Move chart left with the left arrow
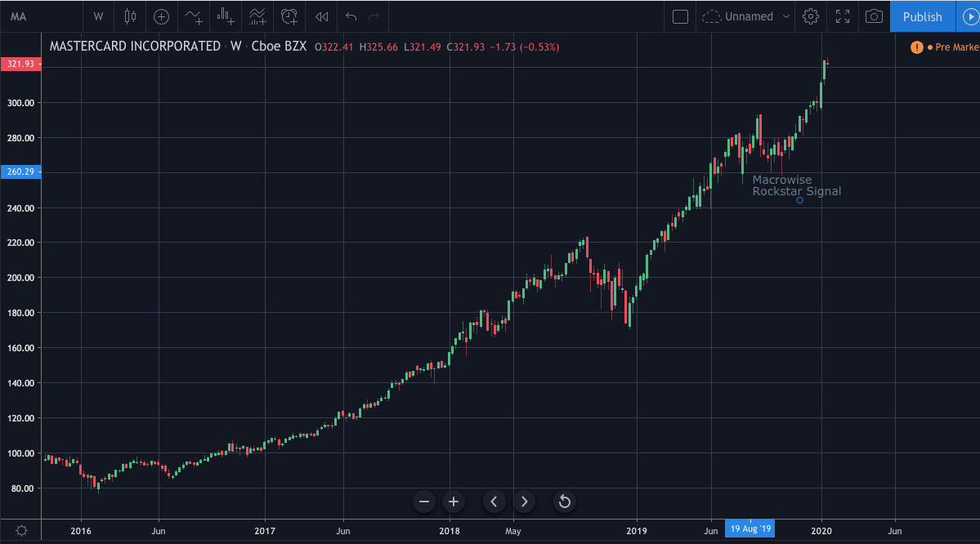Image resolution: width=980 pixels, height=544 pixels. click(494, 502)
